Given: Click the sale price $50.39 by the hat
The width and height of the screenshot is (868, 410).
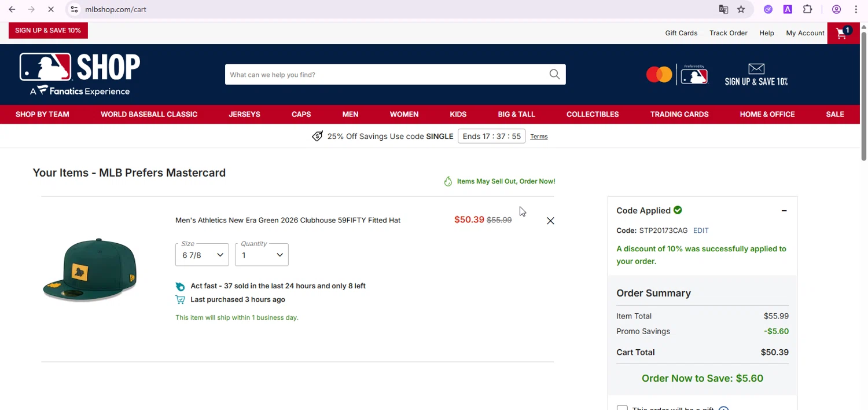Looking at the screenshot, I should click(x=469, y=219).
